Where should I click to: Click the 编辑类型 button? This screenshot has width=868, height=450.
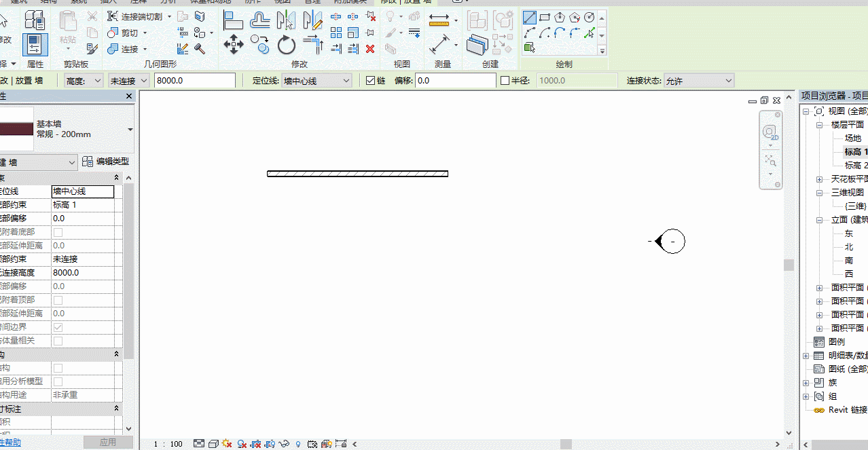pos(106,162)
